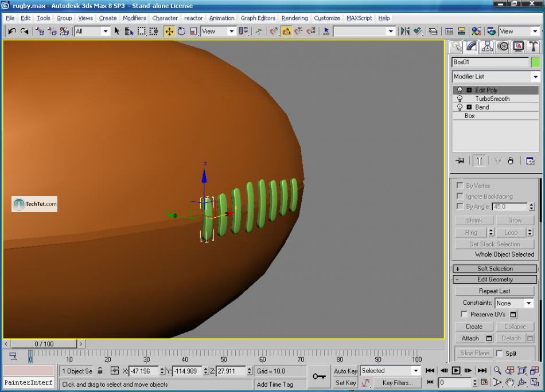The image size is (545, 392).
Task: Open Select by Name tool
Action: click(129, 32)
